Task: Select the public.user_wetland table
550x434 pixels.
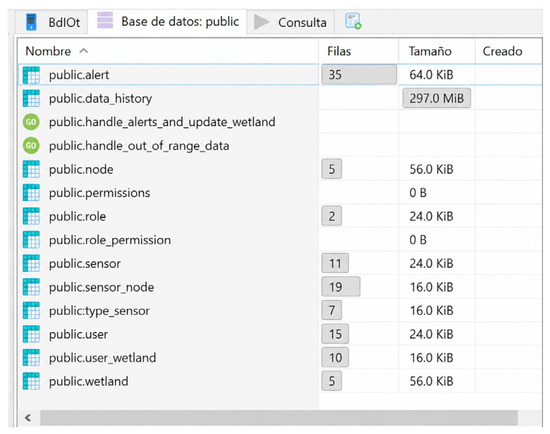Action: point(280,358)
